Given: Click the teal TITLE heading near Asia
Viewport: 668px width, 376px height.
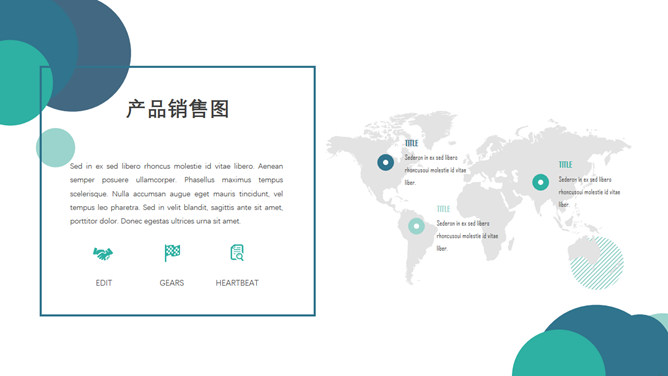Looking at the screenshot, I should 565,165.
